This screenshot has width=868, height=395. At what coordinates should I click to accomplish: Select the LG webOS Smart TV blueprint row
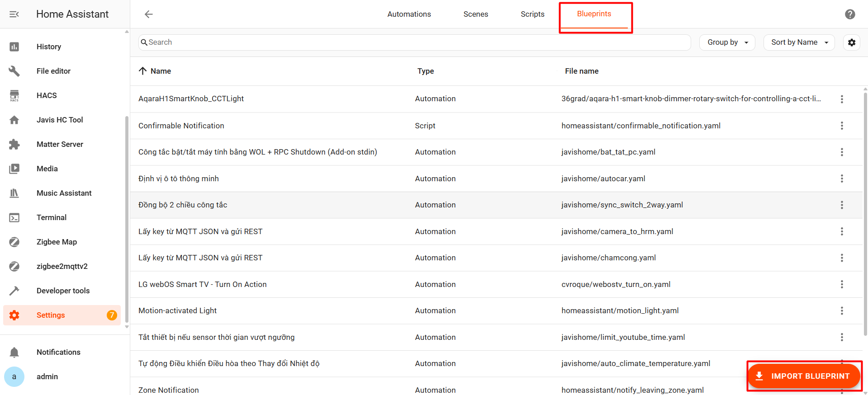tap(203, 284)
